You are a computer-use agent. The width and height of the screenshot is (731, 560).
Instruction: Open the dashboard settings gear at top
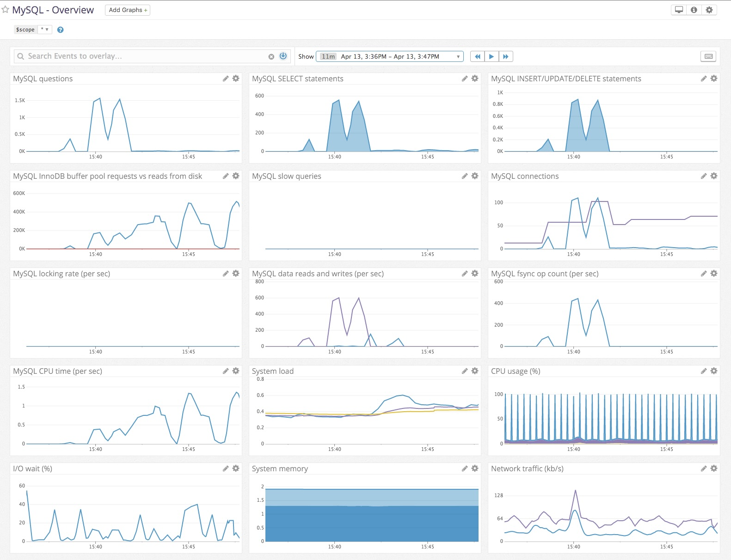tap(709, 10)
